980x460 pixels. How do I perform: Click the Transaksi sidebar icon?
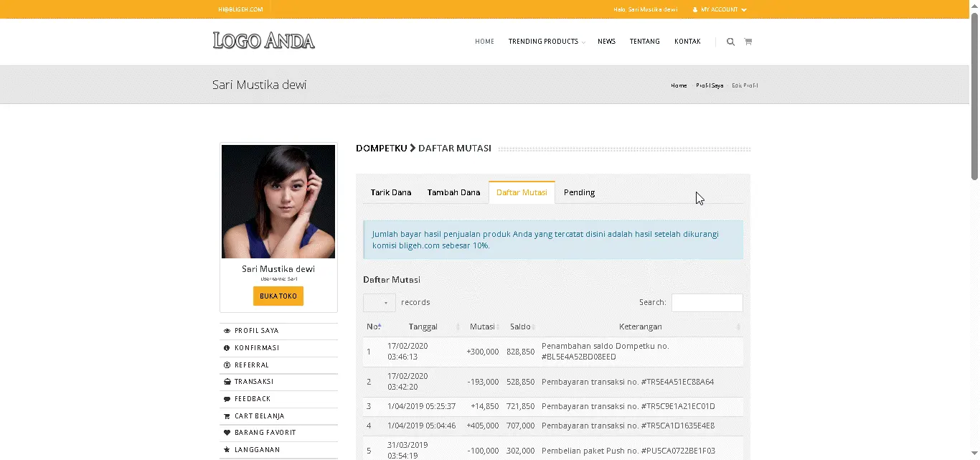tap(227, 382)
